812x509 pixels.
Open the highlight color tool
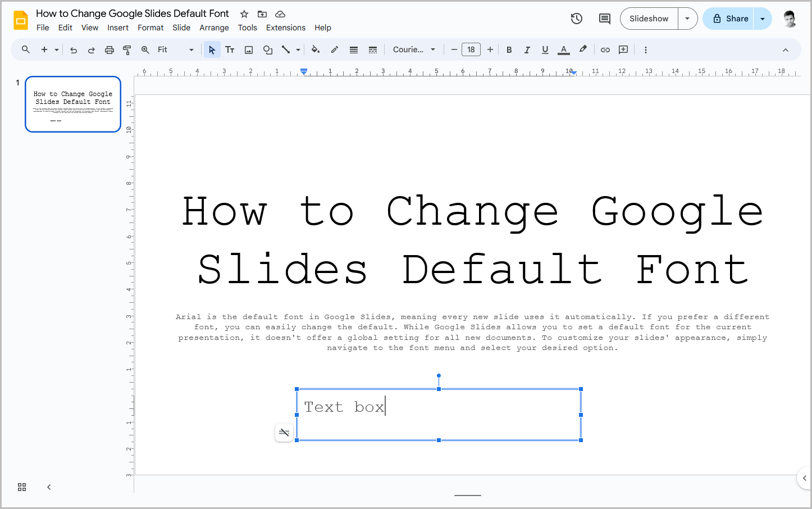pos(583,50)
